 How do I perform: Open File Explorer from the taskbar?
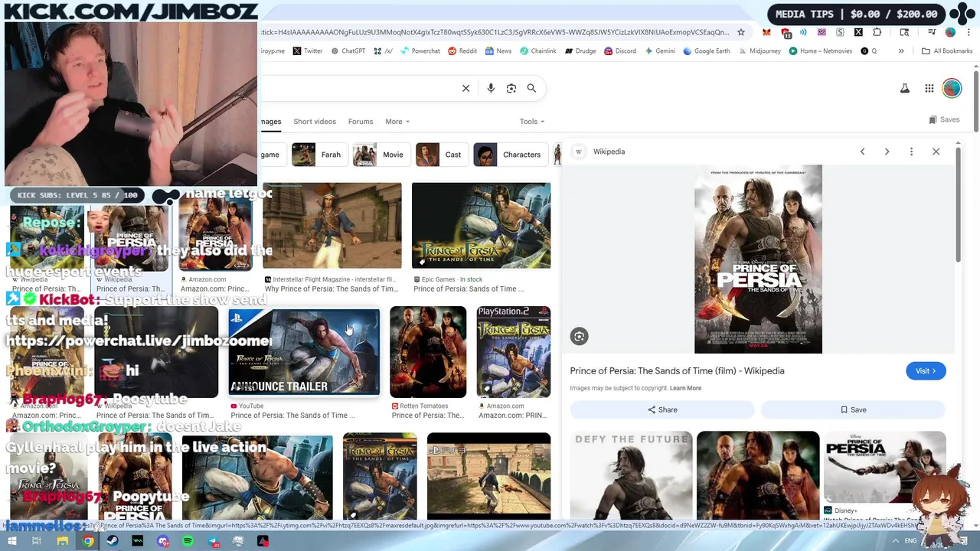pos(63,541)
